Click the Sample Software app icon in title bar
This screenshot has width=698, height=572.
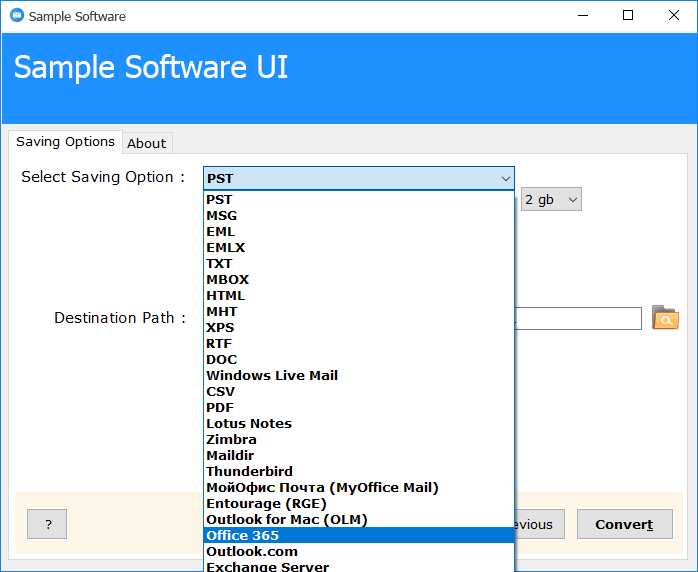[17, 16]
